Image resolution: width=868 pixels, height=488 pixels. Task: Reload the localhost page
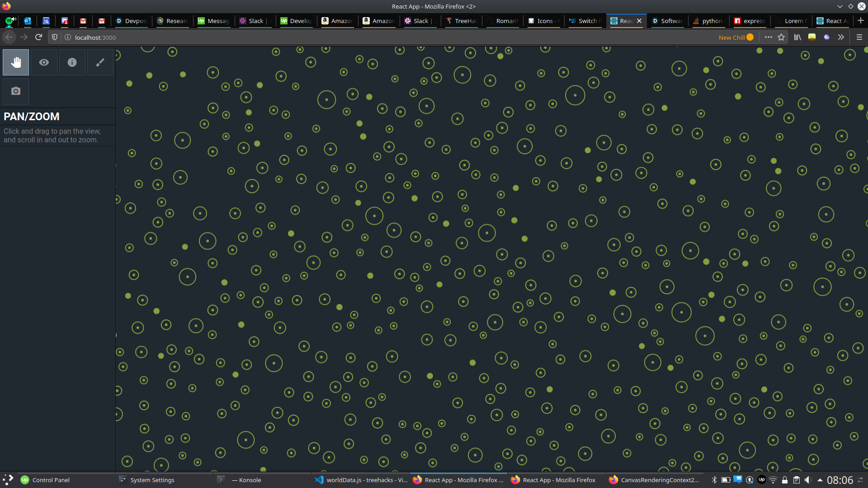[x=39, y=38]
